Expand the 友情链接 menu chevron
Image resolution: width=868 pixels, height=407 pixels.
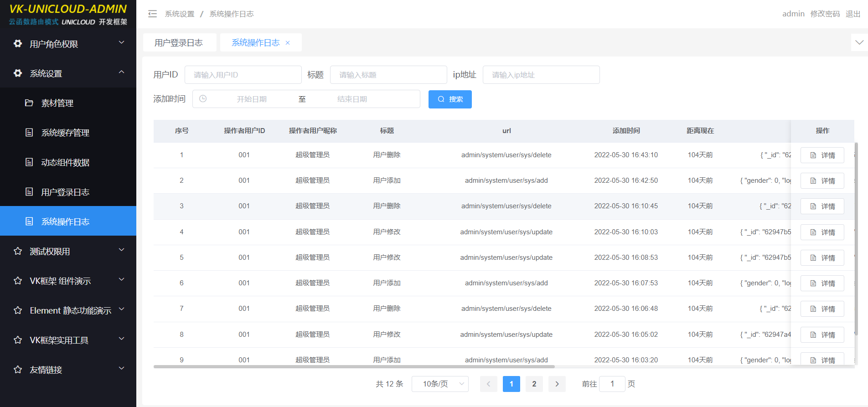(121, 368)
